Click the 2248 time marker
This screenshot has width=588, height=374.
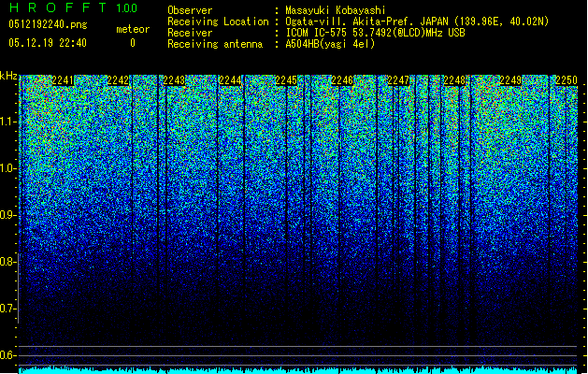click(454, 80)
